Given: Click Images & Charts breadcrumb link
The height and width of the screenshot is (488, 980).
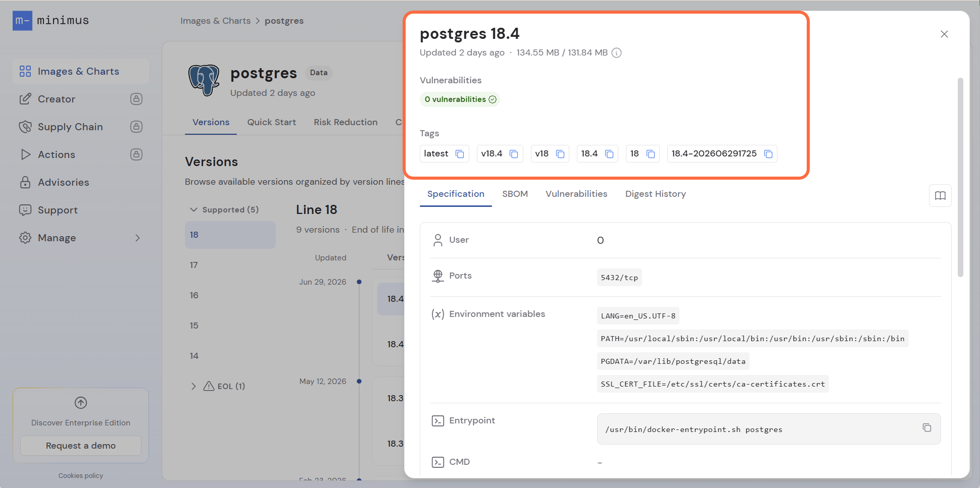Looking at the screenshot, I should (x=216, y=21).
